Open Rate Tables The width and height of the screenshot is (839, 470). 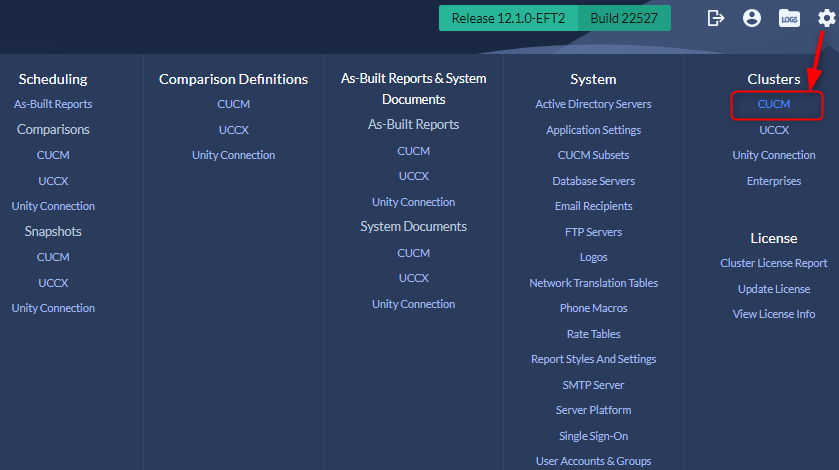click(x=593, y=334)
